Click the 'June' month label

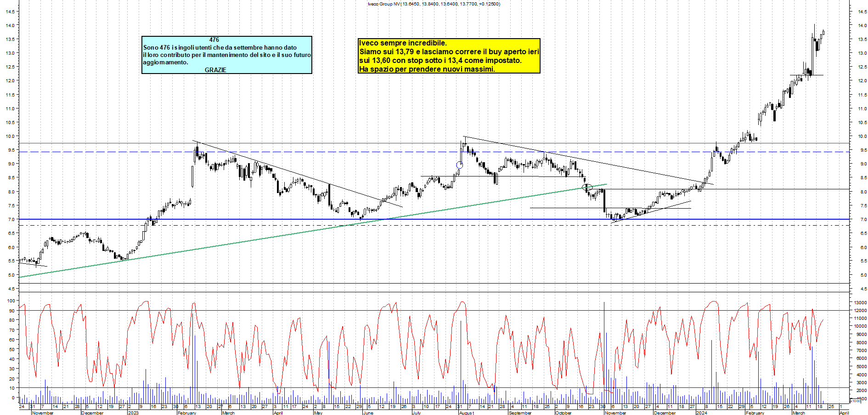pos(368,413)
